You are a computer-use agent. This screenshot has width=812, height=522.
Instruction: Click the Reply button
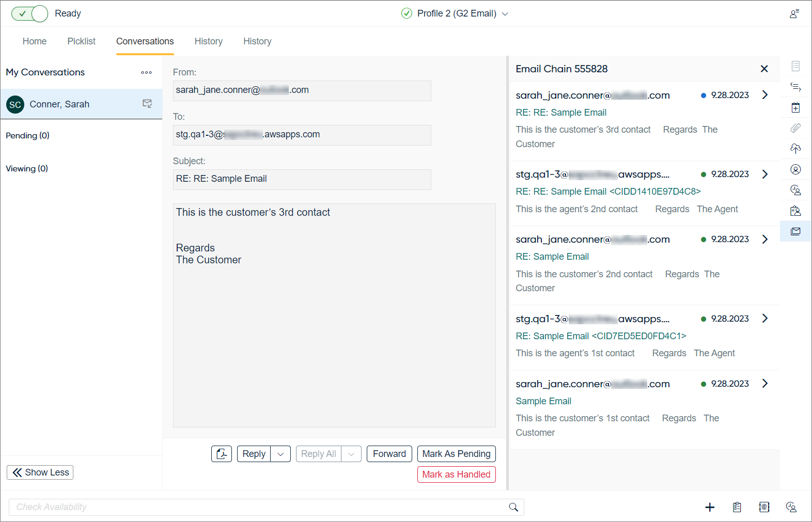click(254, 454)
